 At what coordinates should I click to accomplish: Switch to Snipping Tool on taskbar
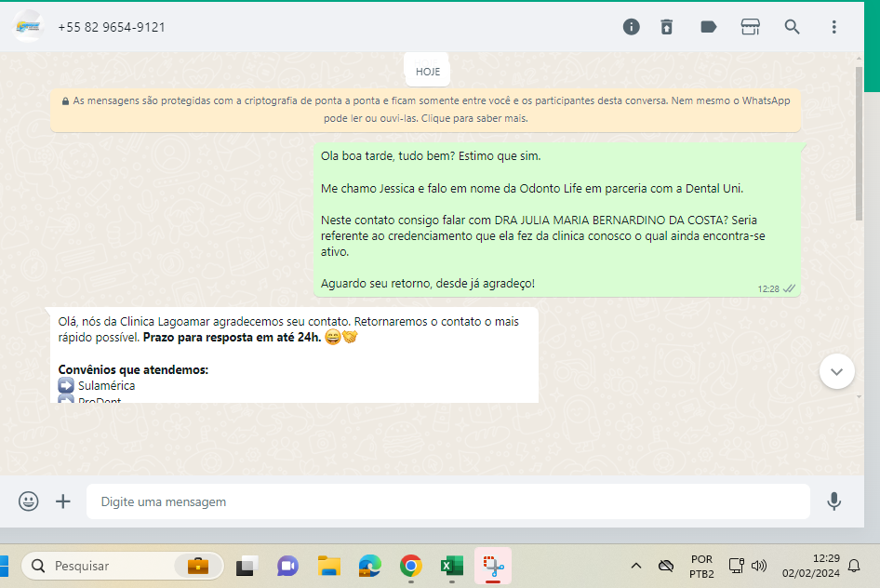click(493, 566)
